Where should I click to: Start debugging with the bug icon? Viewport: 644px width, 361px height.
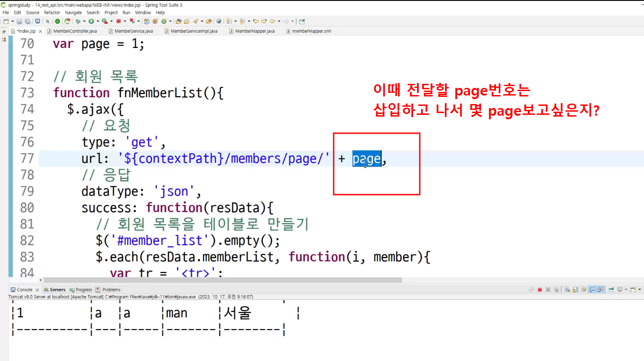[78, 21]
